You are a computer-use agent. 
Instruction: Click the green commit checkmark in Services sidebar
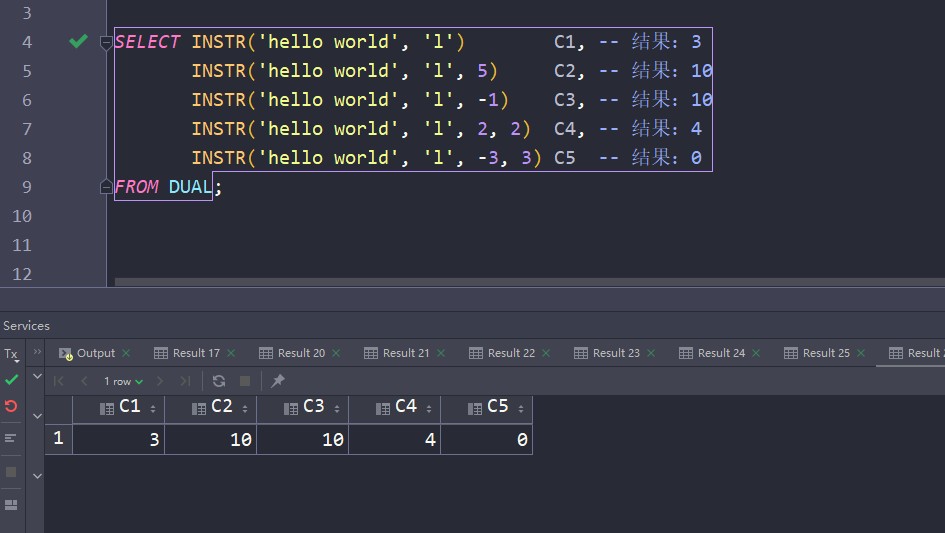[x=11, y=380]
